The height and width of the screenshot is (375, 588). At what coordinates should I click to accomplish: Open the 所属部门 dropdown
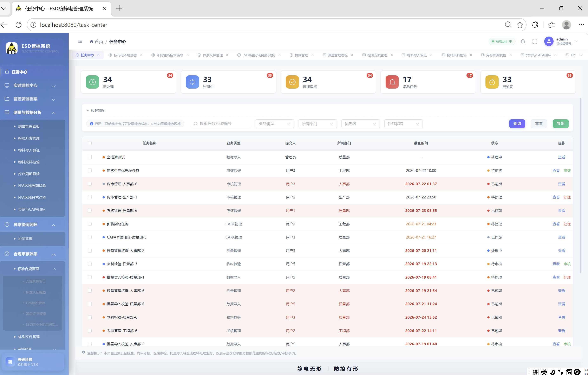[318, 124]
